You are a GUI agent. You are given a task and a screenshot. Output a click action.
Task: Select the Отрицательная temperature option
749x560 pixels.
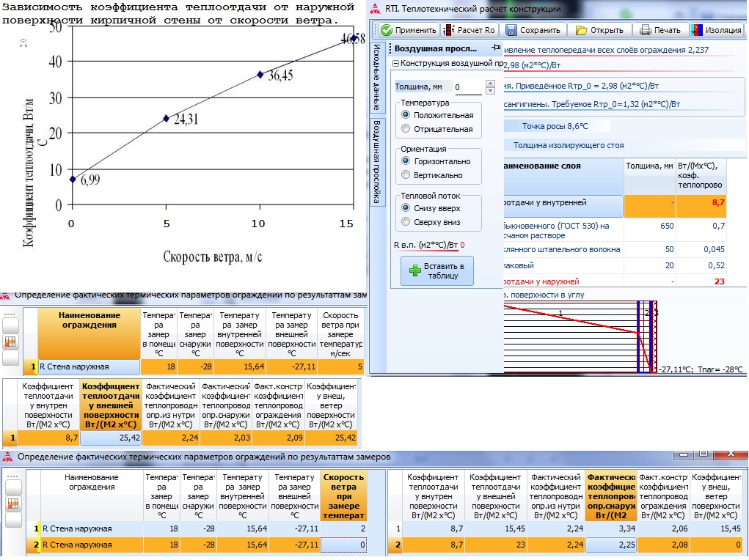405,129
